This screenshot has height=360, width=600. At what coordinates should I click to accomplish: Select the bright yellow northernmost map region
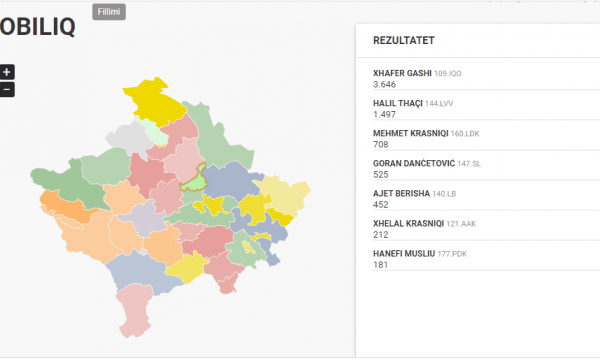(x=155, y=101)
